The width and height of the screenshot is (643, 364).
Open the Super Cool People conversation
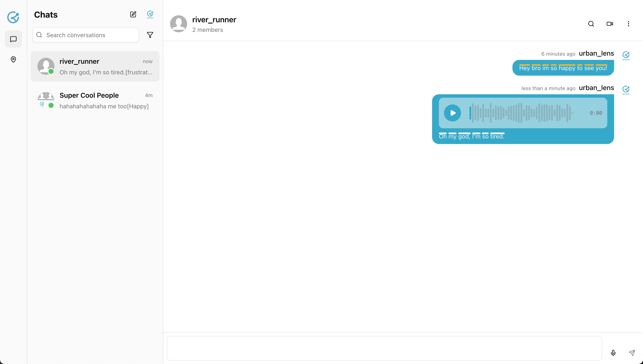click(95, 100)
